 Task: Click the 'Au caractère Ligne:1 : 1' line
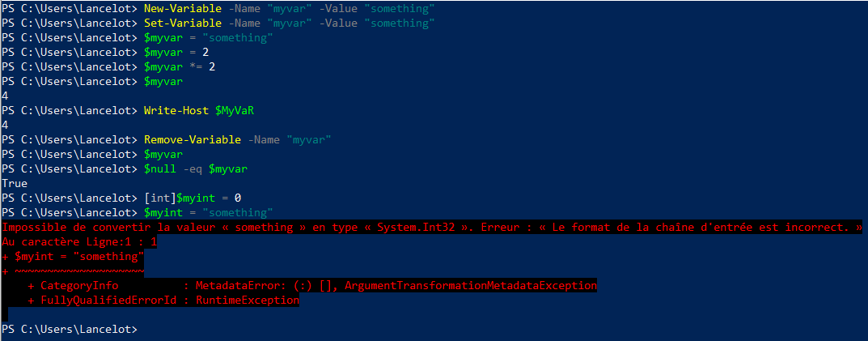pos(78,241)
